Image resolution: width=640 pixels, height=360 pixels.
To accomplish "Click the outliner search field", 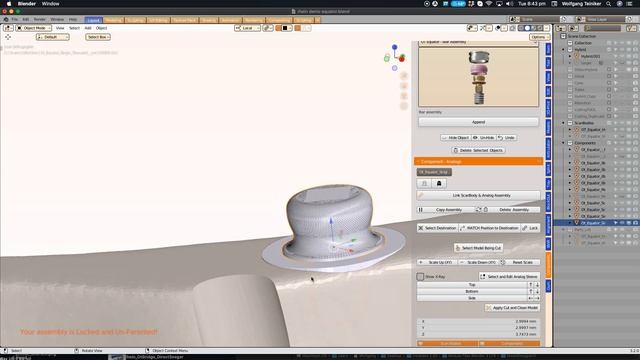I will pos(603,28).
